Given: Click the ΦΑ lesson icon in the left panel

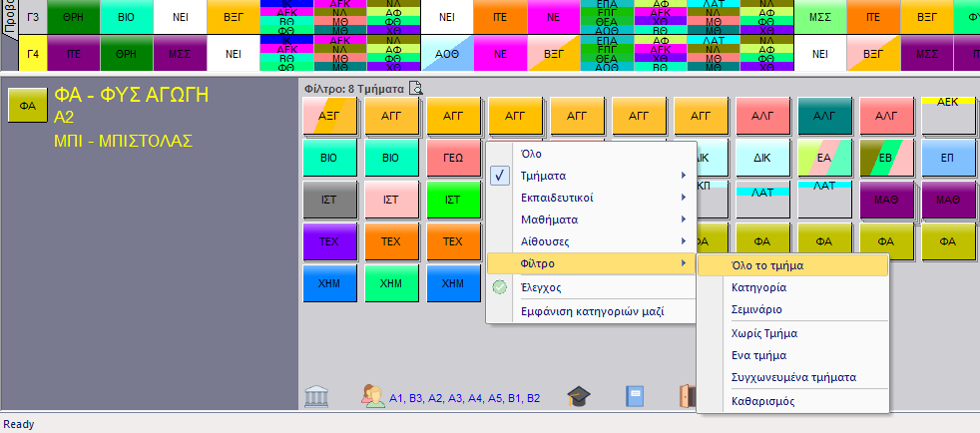Looking at the screenshot, I should (28, 105).
